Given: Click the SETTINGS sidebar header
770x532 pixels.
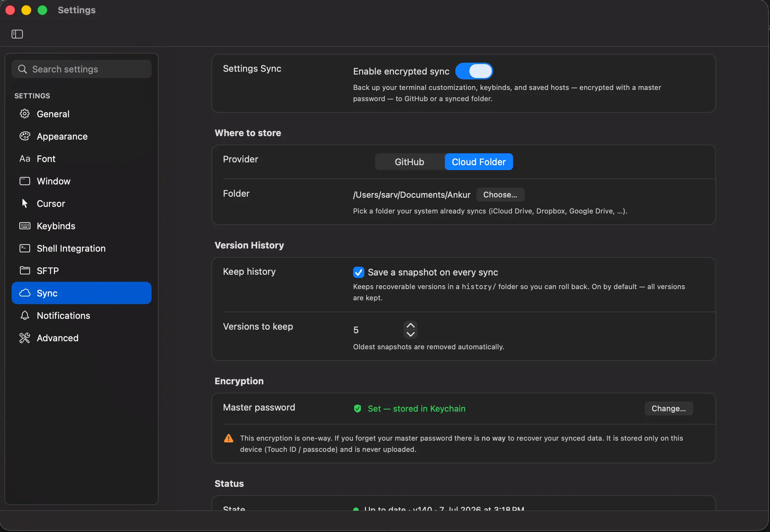Looking at the screenshot, I should coord(32,96).
